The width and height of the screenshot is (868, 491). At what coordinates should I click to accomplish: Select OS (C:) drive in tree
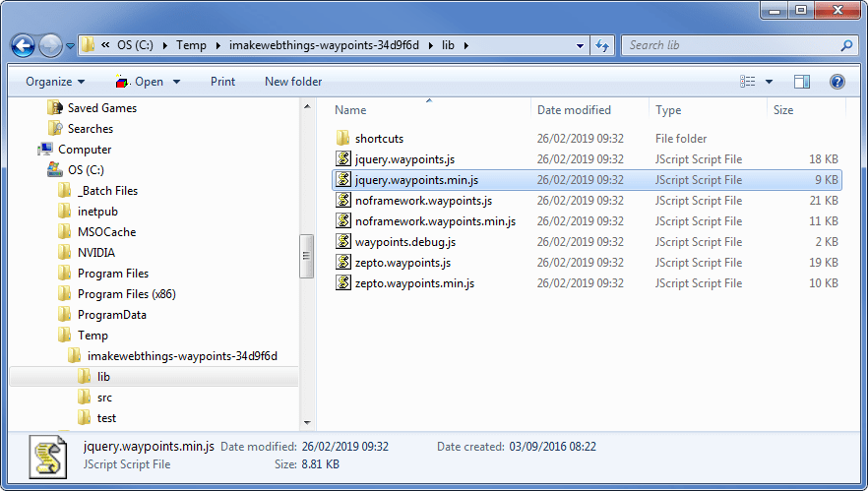click(86, 170)
